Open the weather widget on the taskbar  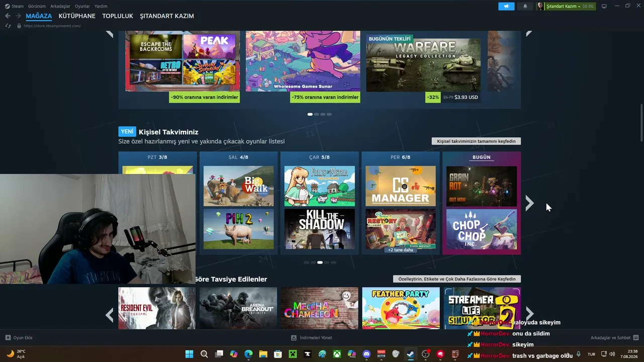[x=15, y=354]
